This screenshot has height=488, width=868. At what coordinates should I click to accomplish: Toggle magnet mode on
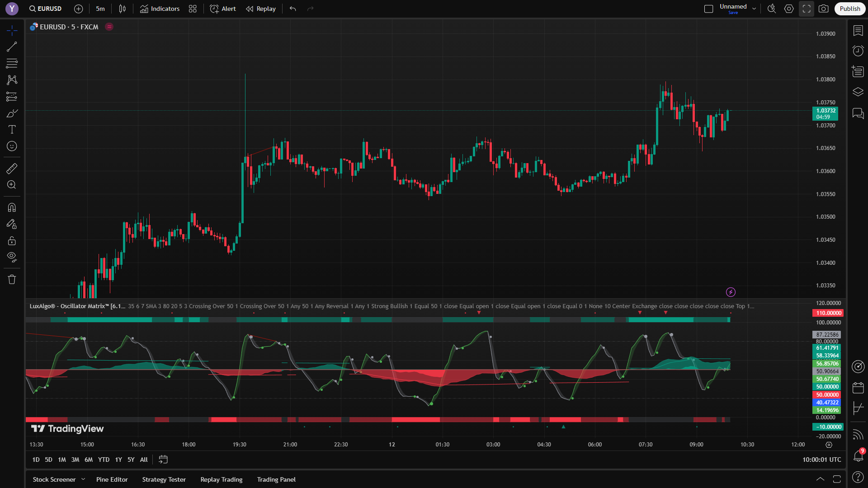(x=12, y=207)
